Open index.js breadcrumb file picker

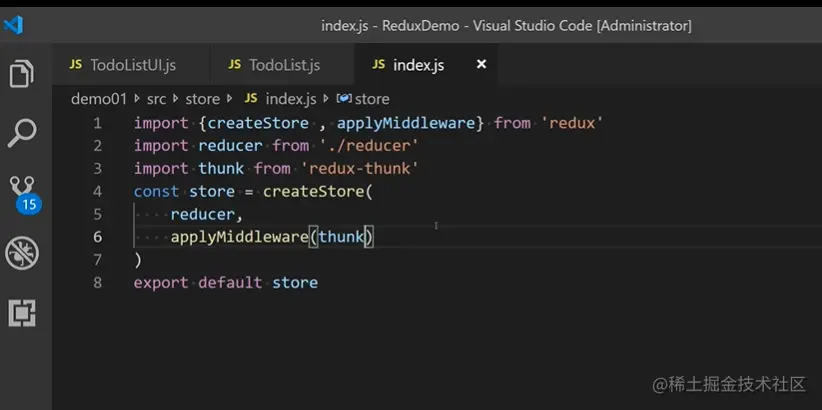(291, 99)
